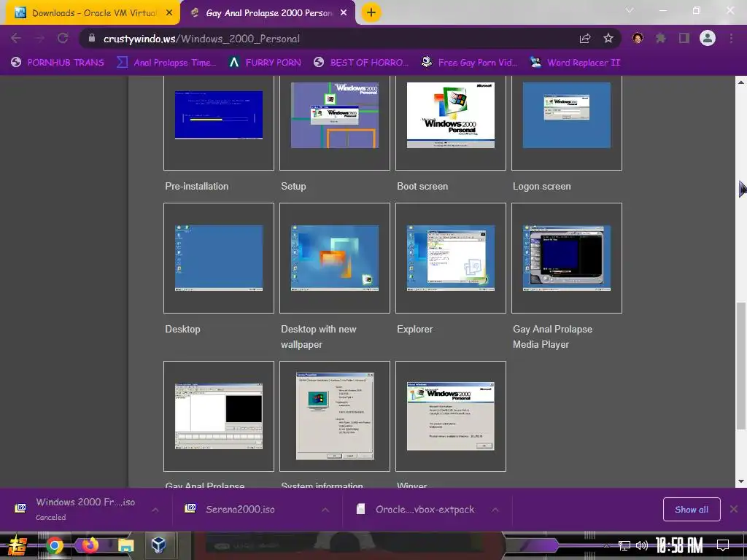Open the Word Replacer II bookmark
This screenshot has height=560, width=747.
(x=576, y=63)
